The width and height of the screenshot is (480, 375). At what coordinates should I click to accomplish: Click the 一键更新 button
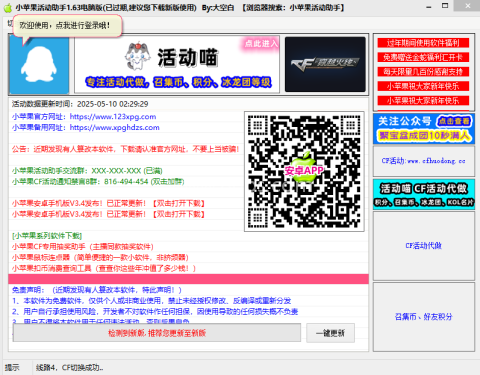(x=330, y=333)
